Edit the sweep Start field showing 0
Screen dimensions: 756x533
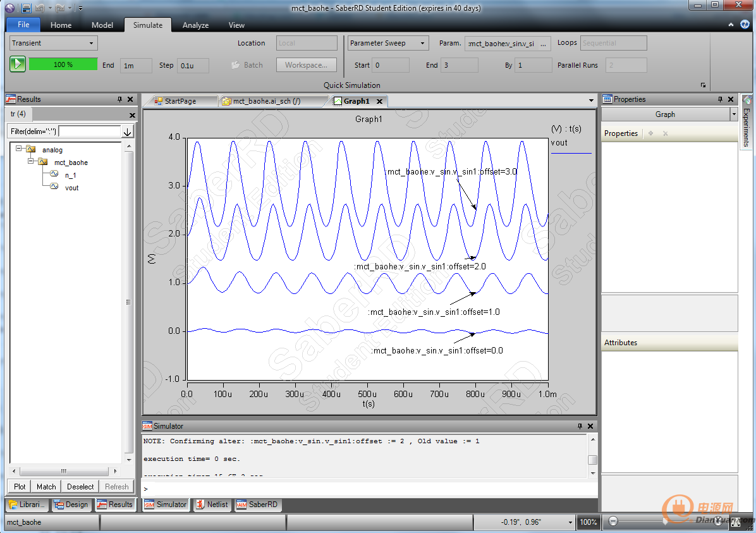tap(391, 65)
